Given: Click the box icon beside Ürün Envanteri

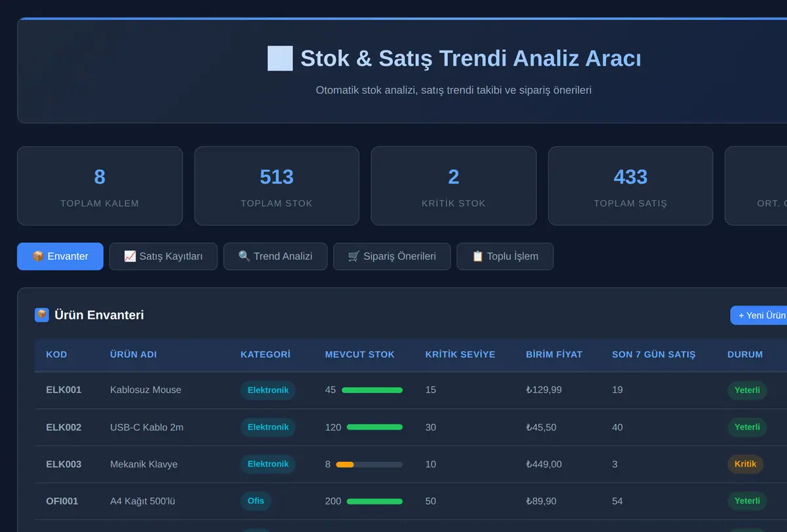Looking at the screenshot, I should point(42,315).
